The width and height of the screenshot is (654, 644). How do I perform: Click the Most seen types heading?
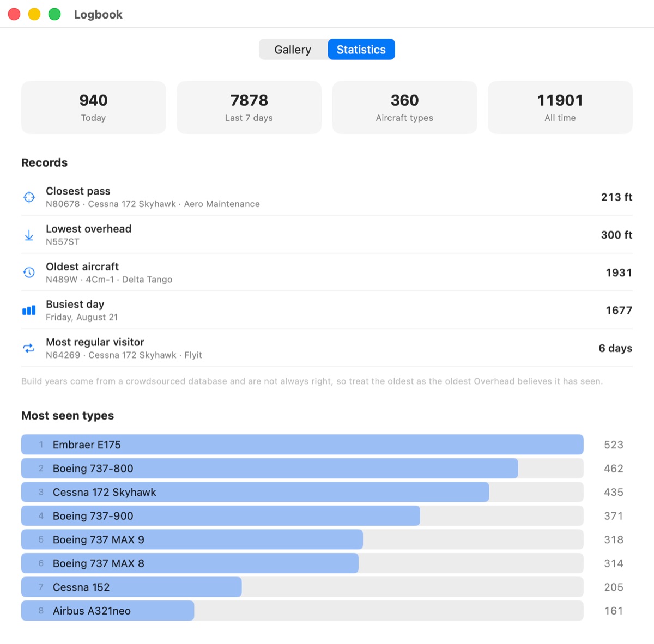pos(68,416)
